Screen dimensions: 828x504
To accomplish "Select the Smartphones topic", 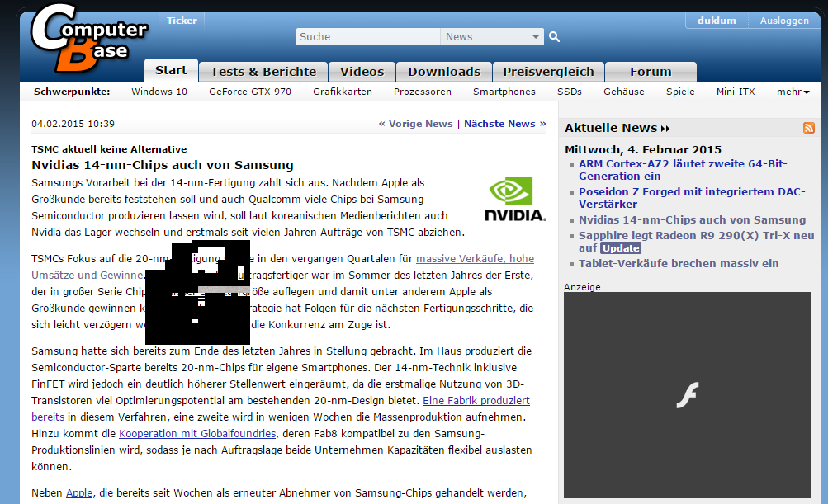I will pyautogui.click(x=504, y=92).
